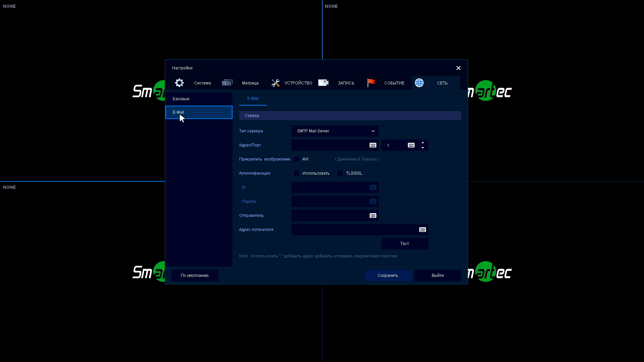
Task: Enable the AVI attachment checkbox
Action: pos(297,159)
